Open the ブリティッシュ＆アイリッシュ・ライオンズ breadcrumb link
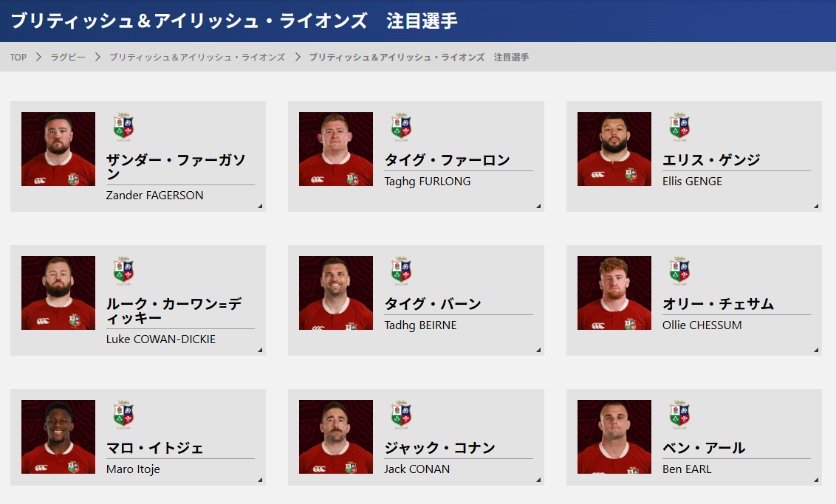This screenshot has height=504, width=836. [197, 57]
